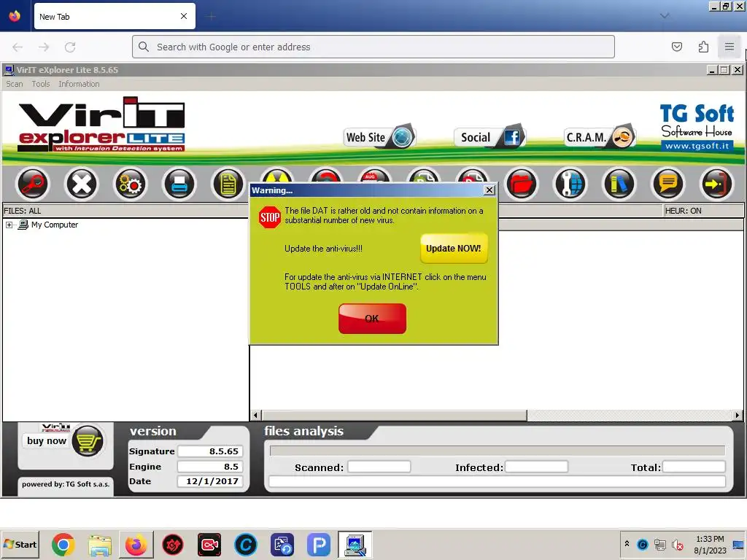Show hidden system tray icons

click(x=627, y=544)
